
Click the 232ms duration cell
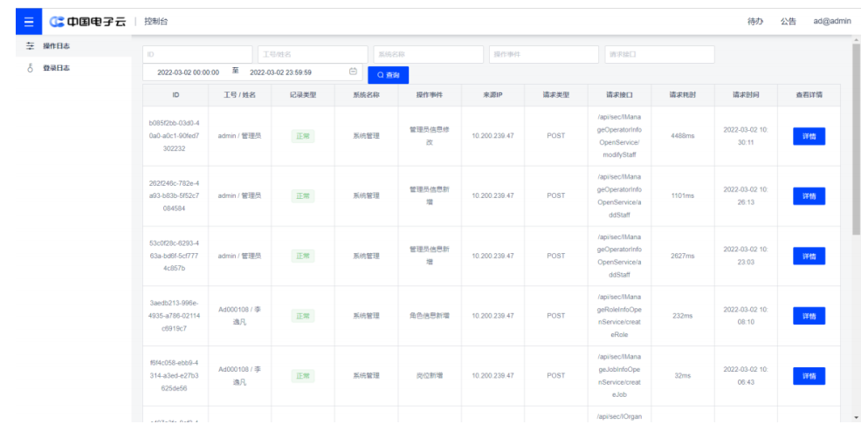point(683,315)
